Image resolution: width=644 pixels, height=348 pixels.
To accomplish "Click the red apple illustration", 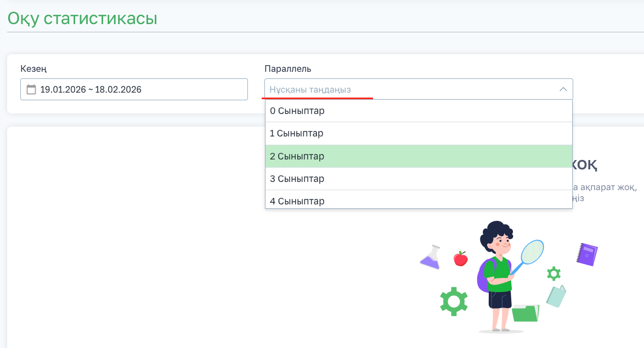I will tap(460, 258).
